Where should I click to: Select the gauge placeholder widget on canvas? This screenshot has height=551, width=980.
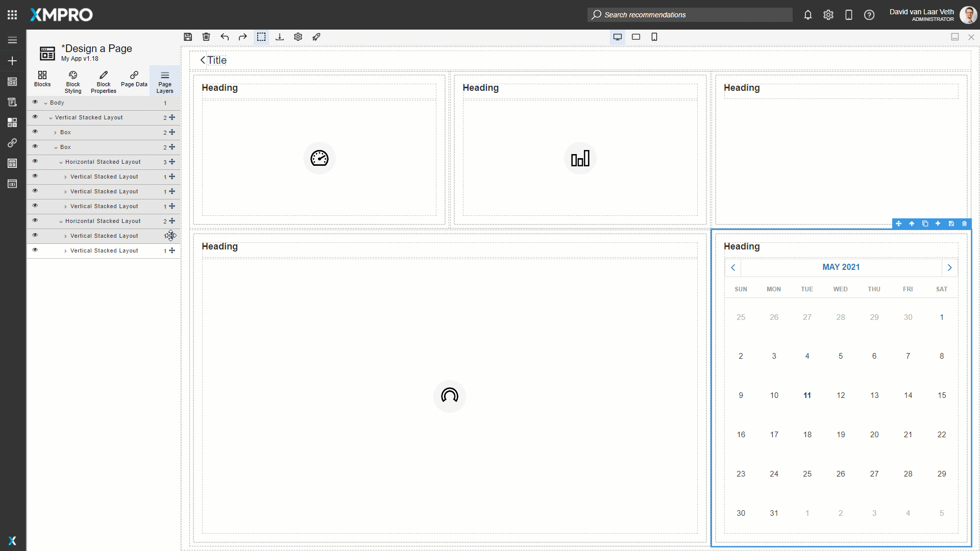click(320, 158)
